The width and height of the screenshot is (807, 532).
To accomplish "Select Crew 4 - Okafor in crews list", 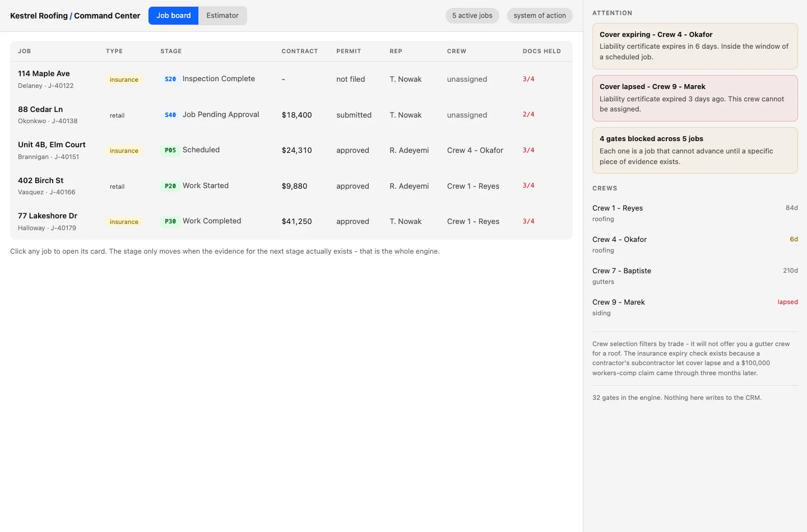I will tap(695, 244).
